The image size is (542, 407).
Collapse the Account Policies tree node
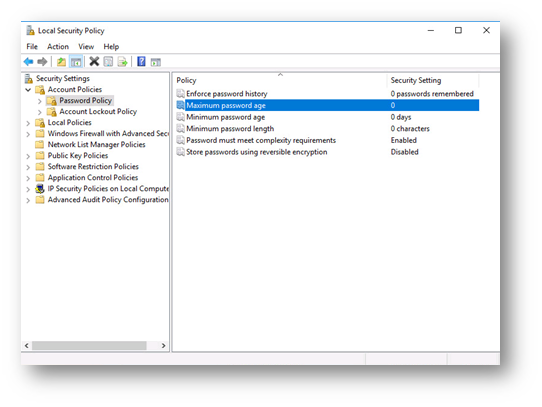coord(28,90)
